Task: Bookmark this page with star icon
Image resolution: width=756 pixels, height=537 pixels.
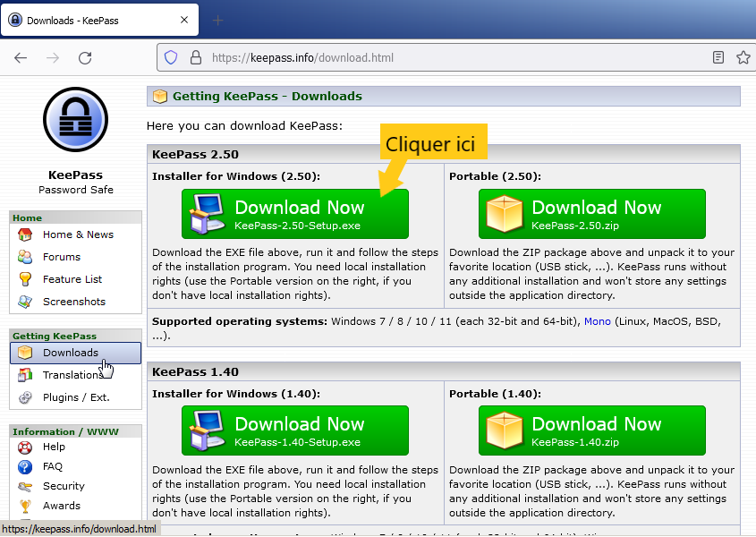Action: click(x=743, y=57)
